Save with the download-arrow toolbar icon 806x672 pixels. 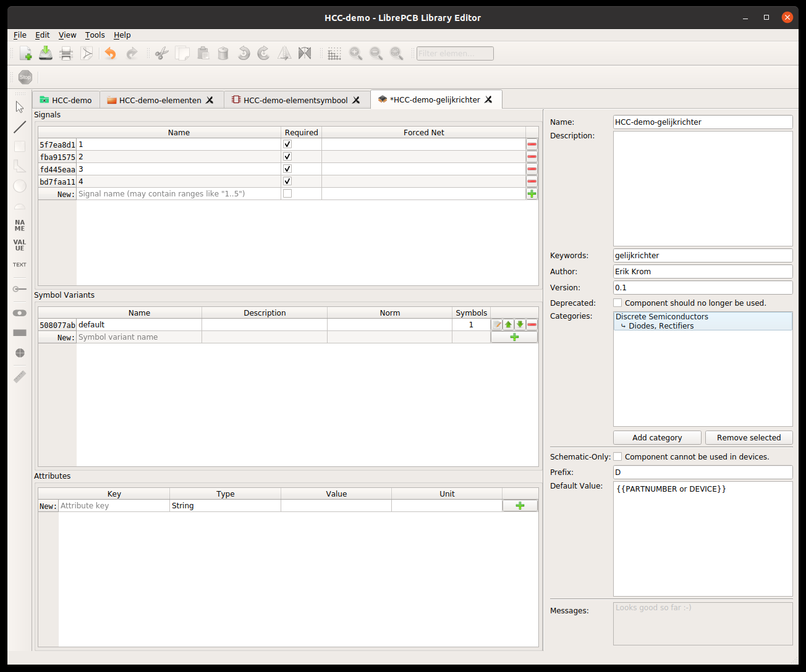coord(46,54)
